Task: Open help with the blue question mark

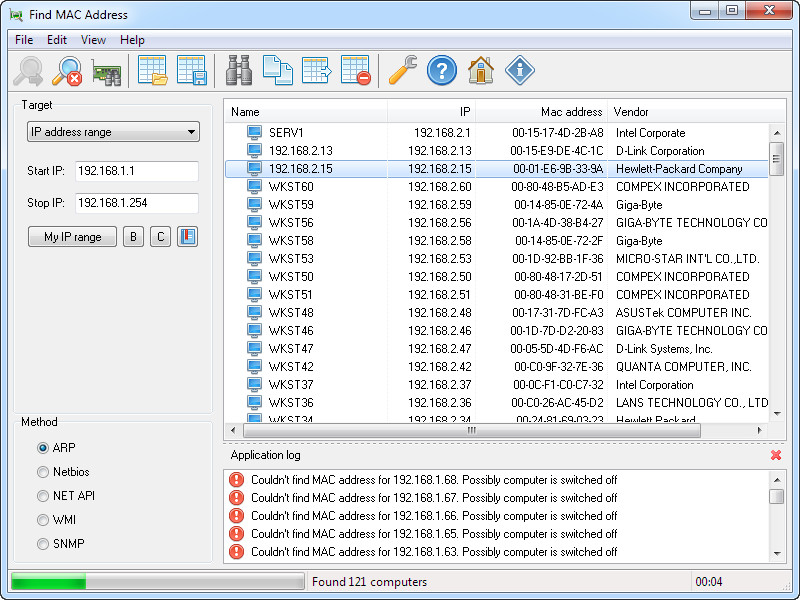Action: [x=442, y=70]
